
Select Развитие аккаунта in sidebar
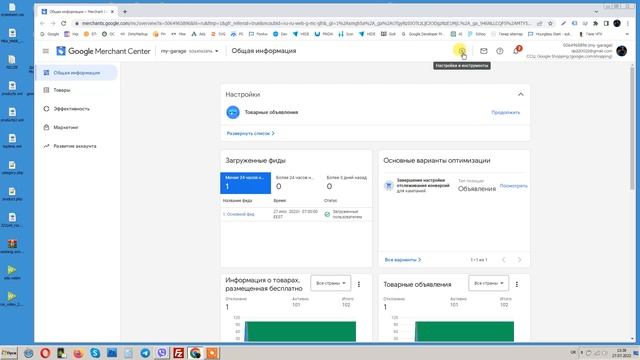(76, 146)
